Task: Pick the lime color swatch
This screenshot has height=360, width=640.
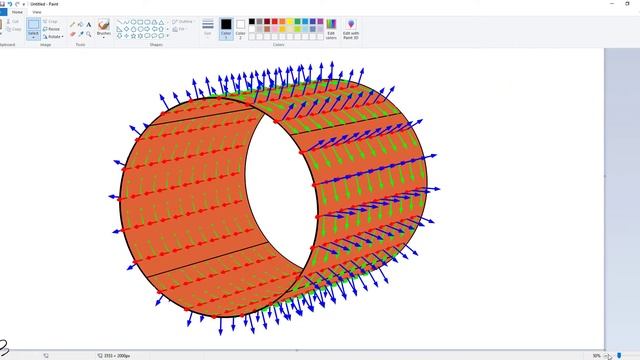Action: click(x=298, y=29)
